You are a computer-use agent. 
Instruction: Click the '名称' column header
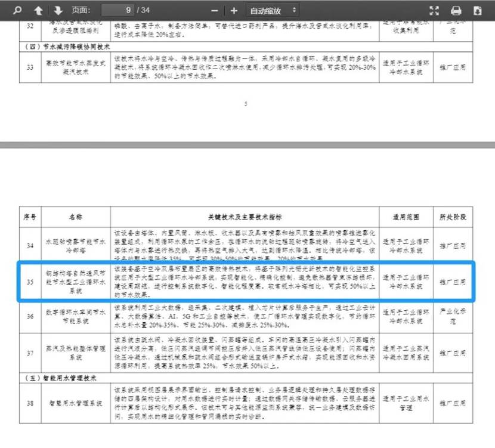tap(76, 217)
